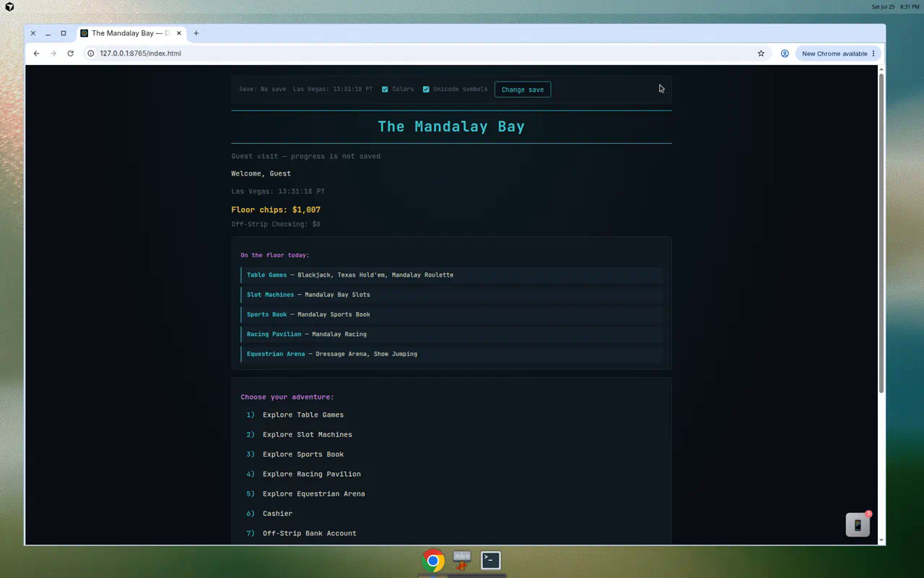Bookmark this page with star icon
Viewport: 924px width, 578px height.
pos(761,53)
